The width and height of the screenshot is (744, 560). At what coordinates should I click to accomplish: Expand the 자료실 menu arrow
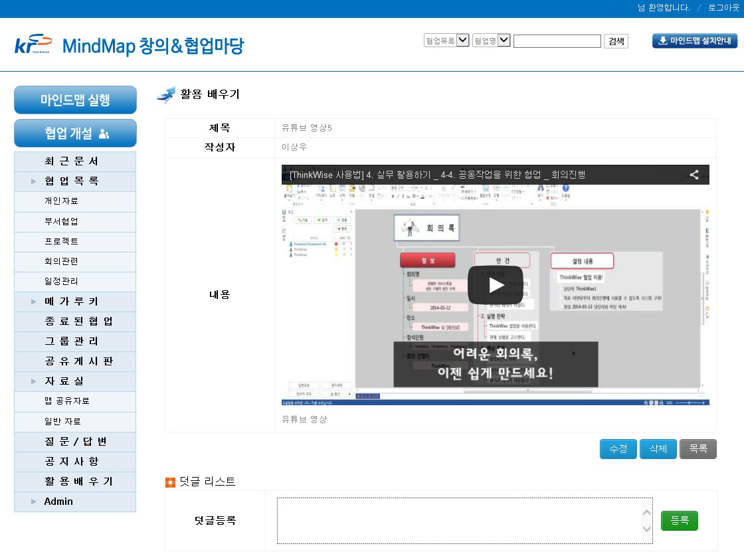33,381
